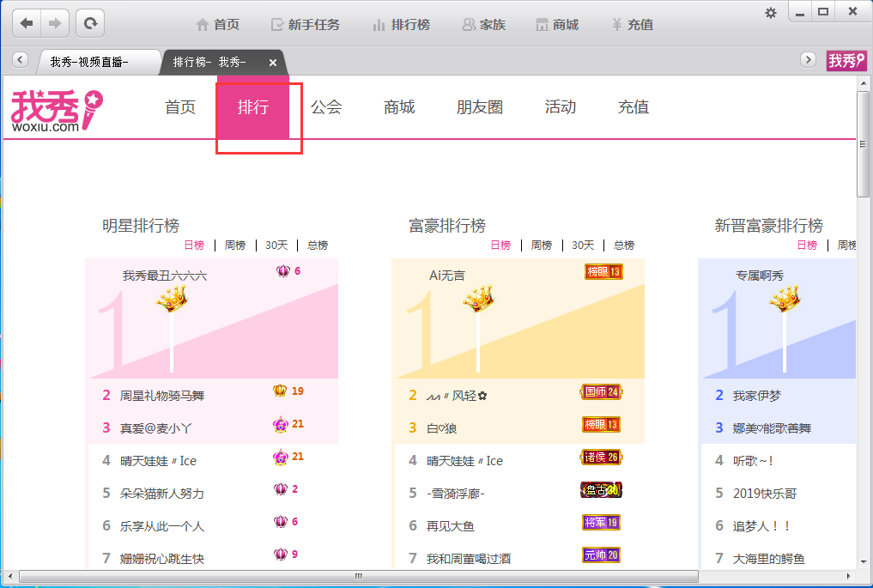Click 将军19 badge beside 再见大鱼
Screen dimensions: 873x588
click(x=601, y=522)
